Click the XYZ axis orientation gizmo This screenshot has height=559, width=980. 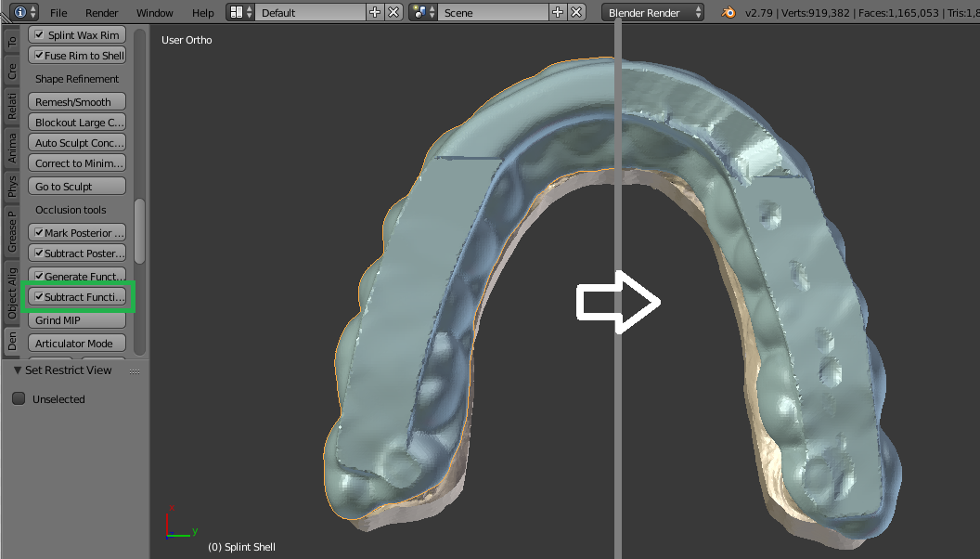[181, 522]
